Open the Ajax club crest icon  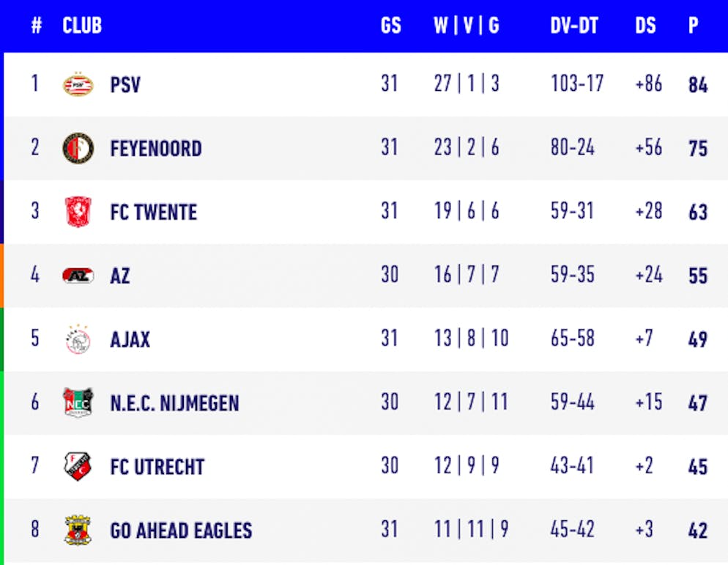click(x=78, y=339)
